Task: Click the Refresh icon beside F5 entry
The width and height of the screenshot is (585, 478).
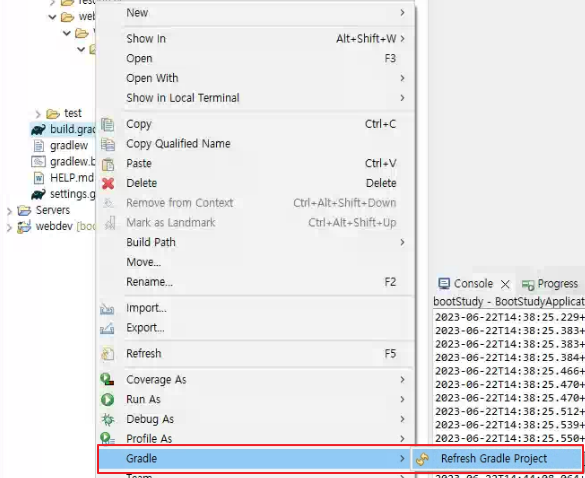Action: coord(108,354)
